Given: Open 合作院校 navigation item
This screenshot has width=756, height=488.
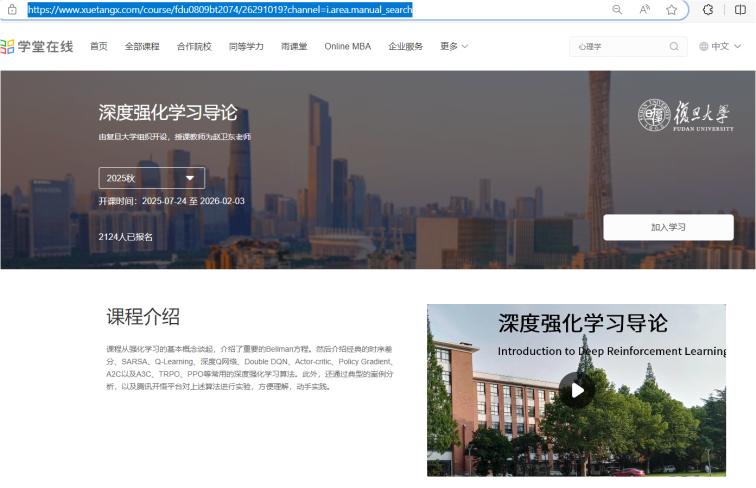Looking at the screenshot, I should (194, 46).
